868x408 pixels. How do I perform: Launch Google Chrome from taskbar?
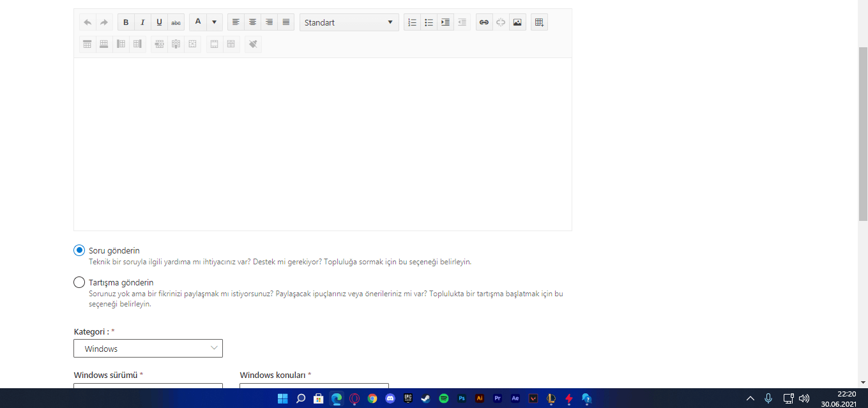click(372, 398)
